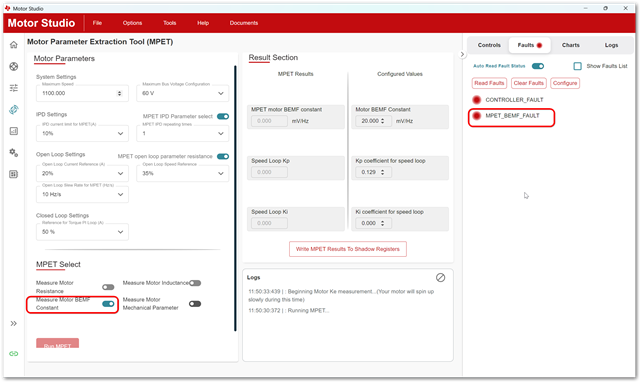Viewport: 640px width, 382px height.
Task: Clear the Logs with the circle-slash icon
Action: pyautogui.click(x=440, y=278)
